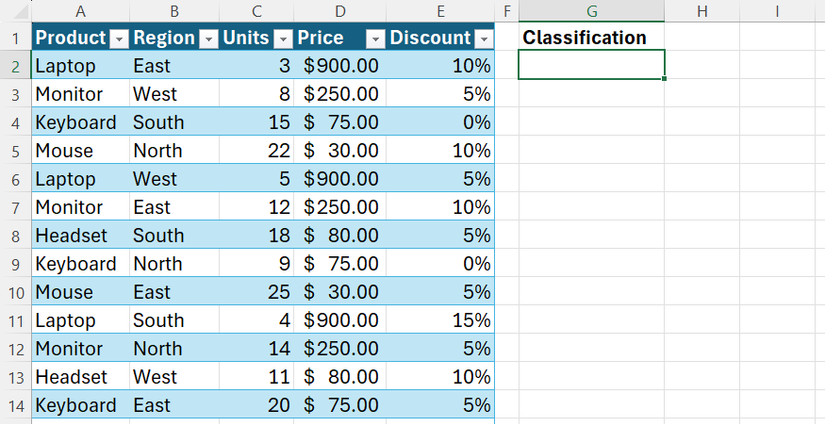Click the Headset cell in row 8
The image size is (825, 424).
[x=81, y=236]
